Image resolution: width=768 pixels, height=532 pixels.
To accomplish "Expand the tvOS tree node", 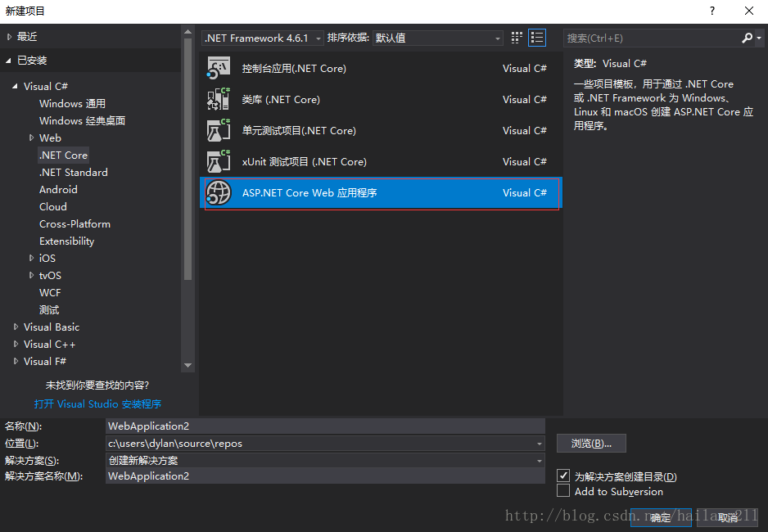I will [31, 276].
